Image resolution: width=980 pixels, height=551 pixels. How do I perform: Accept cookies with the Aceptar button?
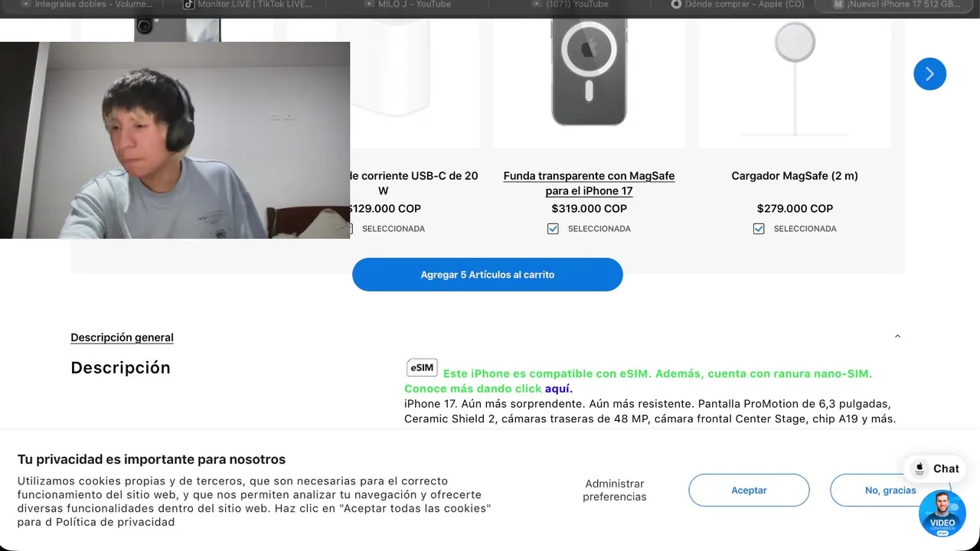[749, 490]
